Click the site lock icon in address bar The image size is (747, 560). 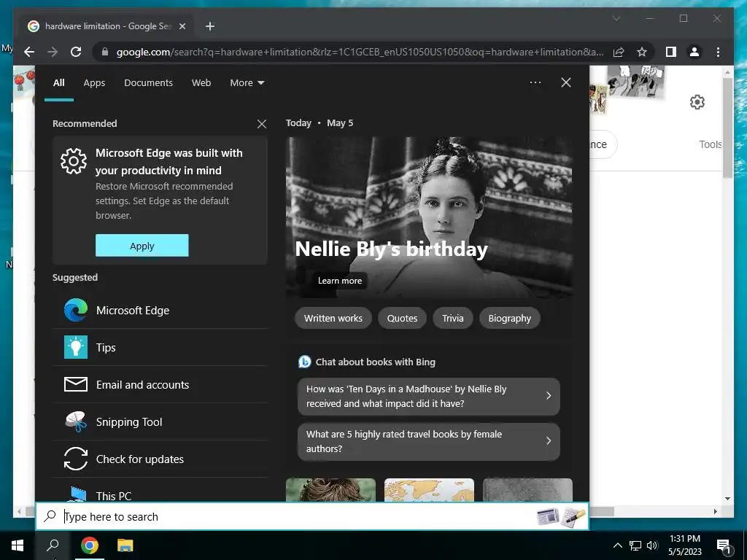click(105, 52)
